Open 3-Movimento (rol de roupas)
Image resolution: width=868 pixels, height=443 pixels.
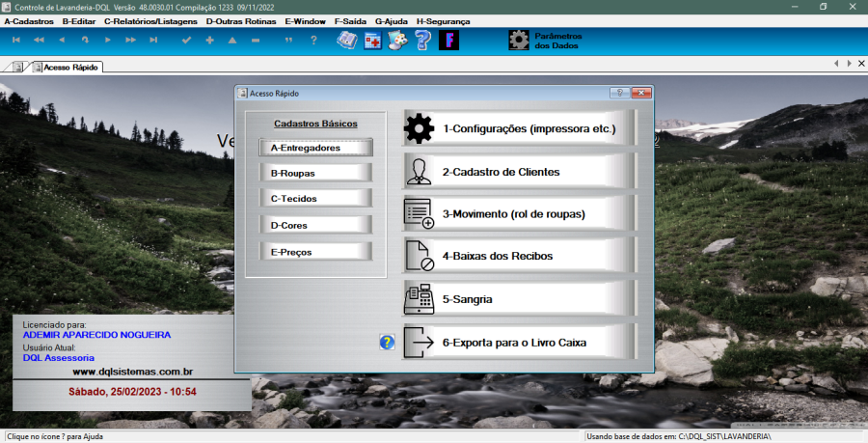click(x=519, y=214)
